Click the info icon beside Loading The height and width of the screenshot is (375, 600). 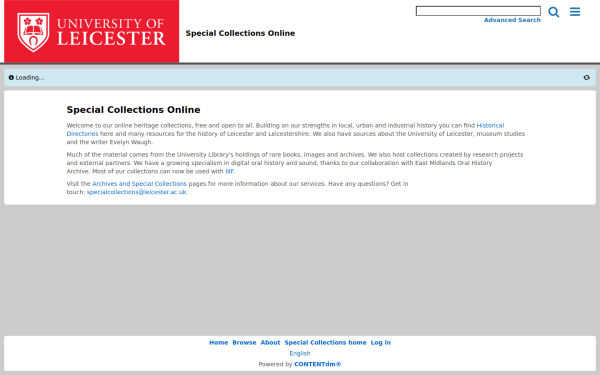tap(11, 78)
